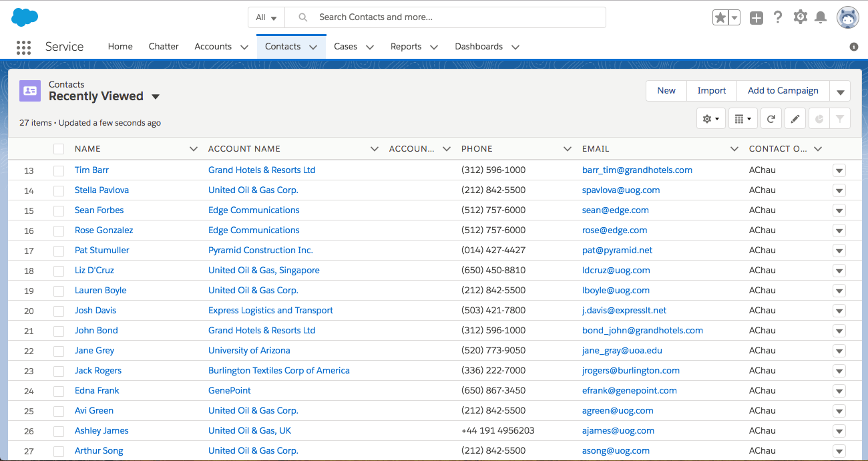Refresh the contacts list

pos(771,119)
